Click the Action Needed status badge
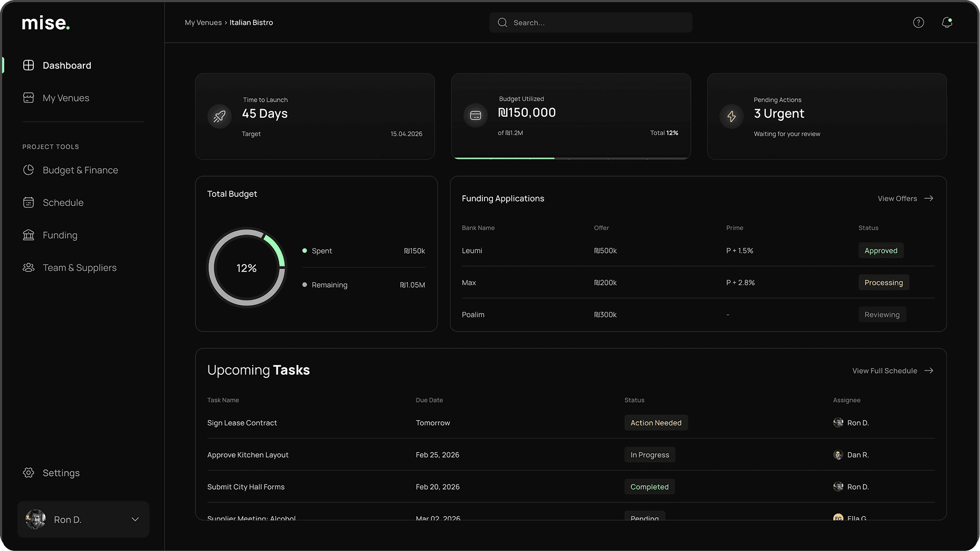Viewport: 980px width, 551px height. point(656,423)
